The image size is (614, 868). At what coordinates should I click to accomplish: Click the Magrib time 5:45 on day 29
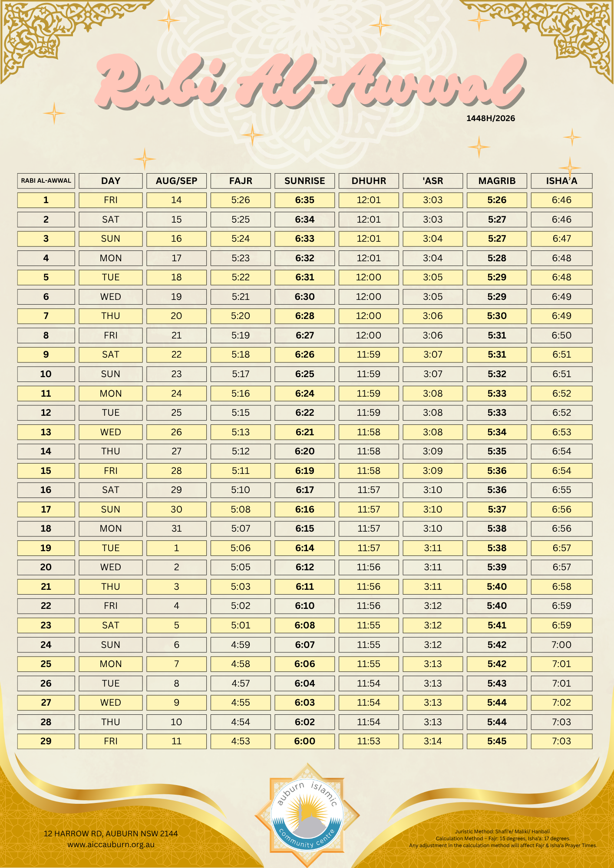click(497, 741)
